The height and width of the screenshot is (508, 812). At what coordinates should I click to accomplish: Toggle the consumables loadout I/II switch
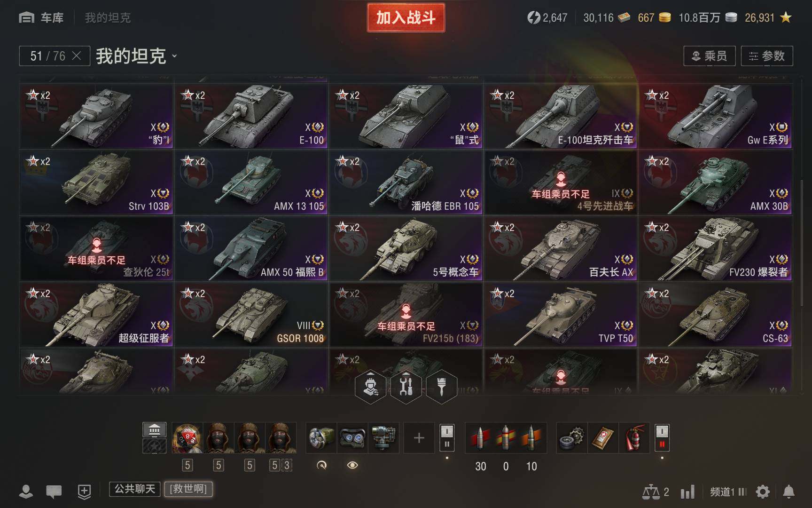662,438
